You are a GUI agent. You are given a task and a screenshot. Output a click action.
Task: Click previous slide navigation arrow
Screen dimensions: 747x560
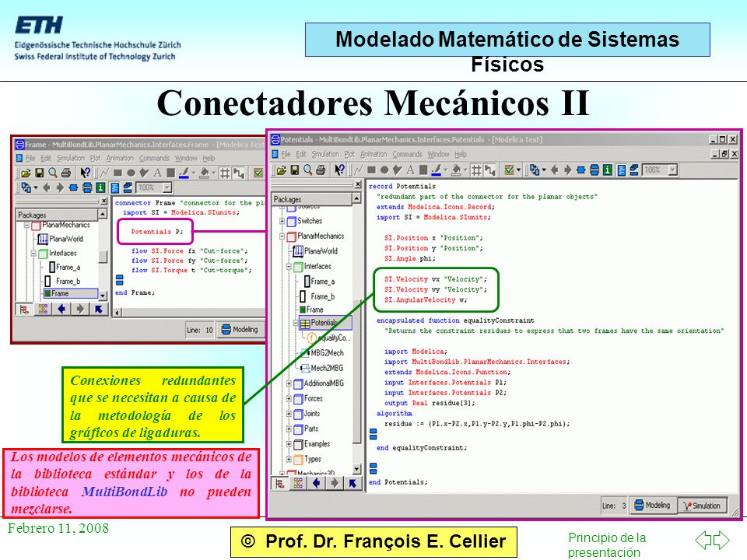[x=703, y=540]
